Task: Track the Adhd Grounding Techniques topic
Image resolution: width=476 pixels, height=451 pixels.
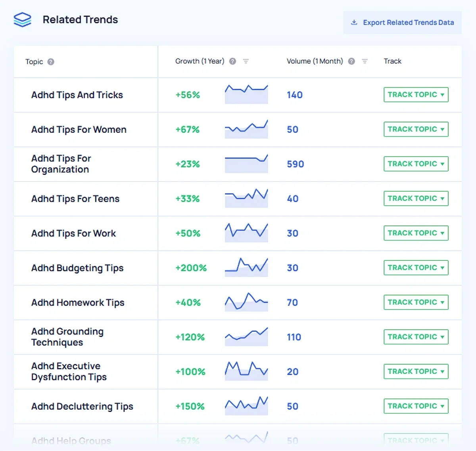Action: pos(416,336)
